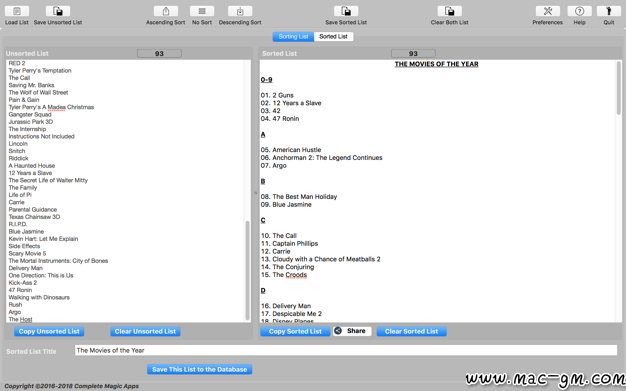The width and height of the screenshot is (626, 391).
Task: Select 'Tyler Perry's A Madea Christmas' row
Action: (x=51, y=107)
